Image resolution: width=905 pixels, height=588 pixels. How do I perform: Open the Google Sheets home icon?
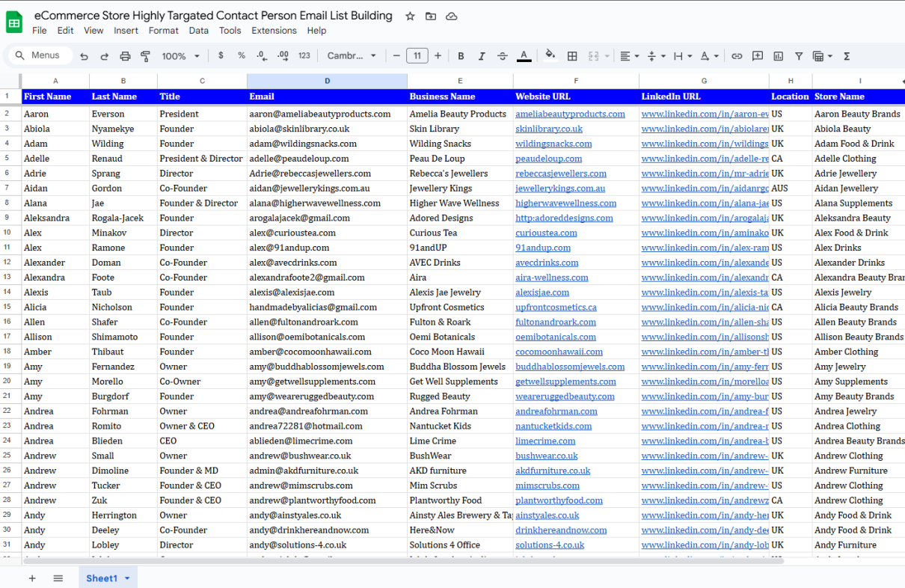coord(14,22)
